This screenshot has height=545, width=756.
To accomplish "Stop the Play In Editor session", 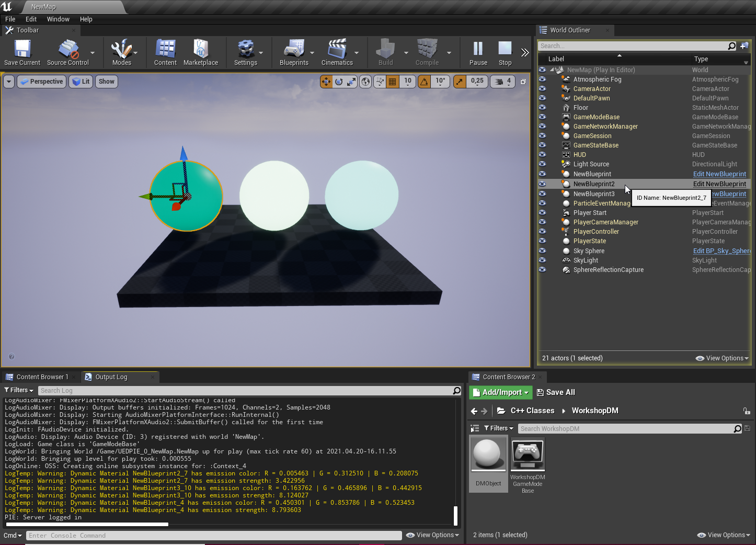I will point(505,53).
